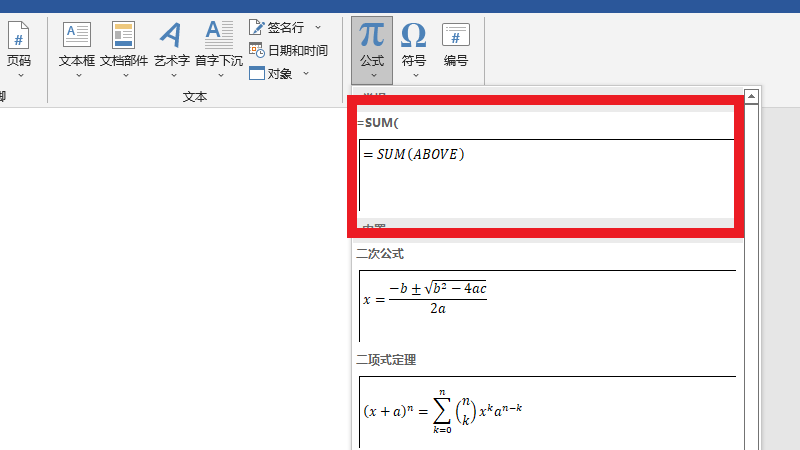Insert a 签名行 (Signature Line)
The image size is (800, 450).
[x=278, y=27]
